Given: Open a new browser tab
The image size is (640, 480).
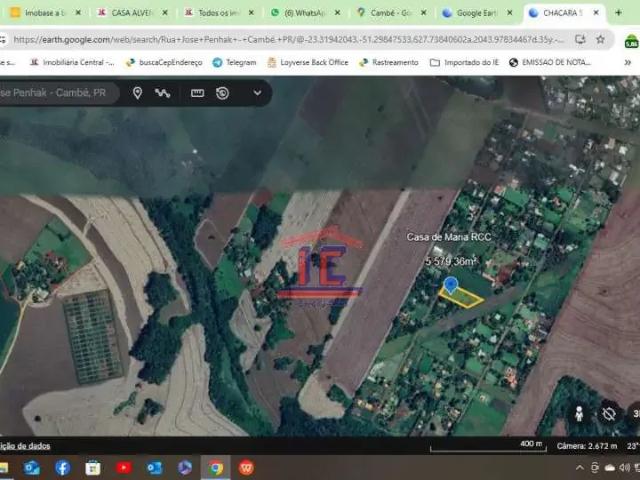Looking at the screenshot, I should [x=618, y=13].
